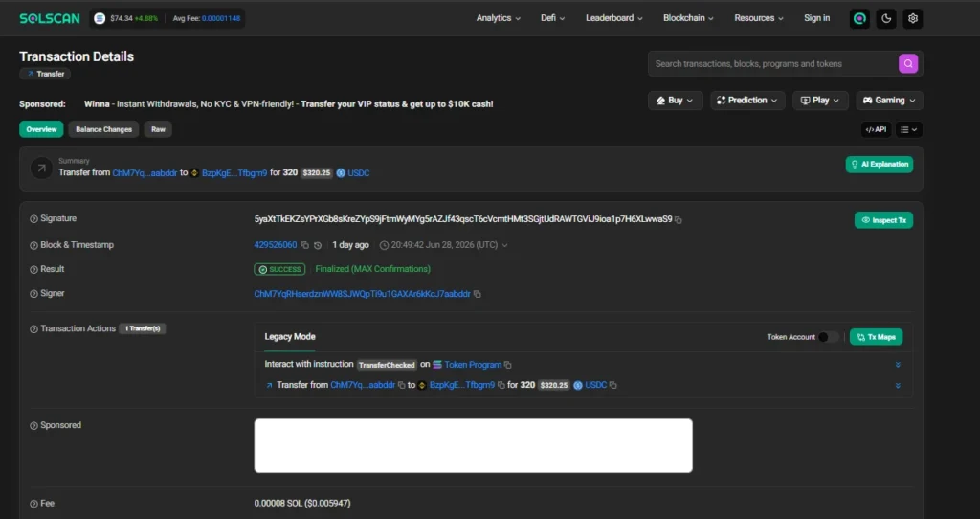
Task: Click the green circle icon beside Sign in
Action: pyautogui.click(x=859, y=19)
